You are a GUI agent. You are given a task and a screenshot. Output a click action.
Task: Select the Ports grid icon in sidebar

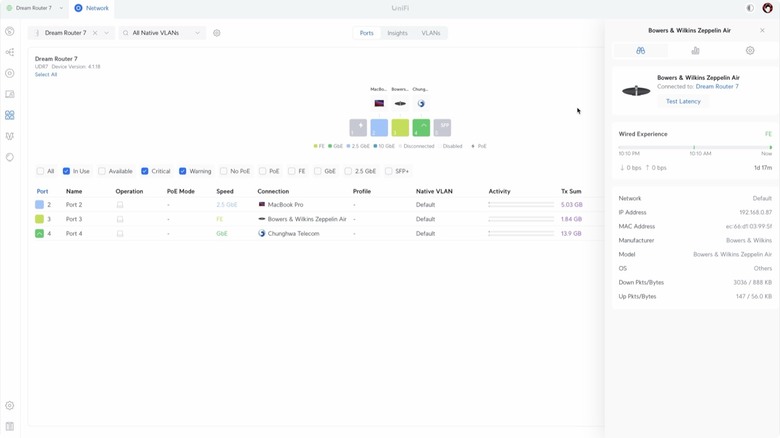click(9, 115)
